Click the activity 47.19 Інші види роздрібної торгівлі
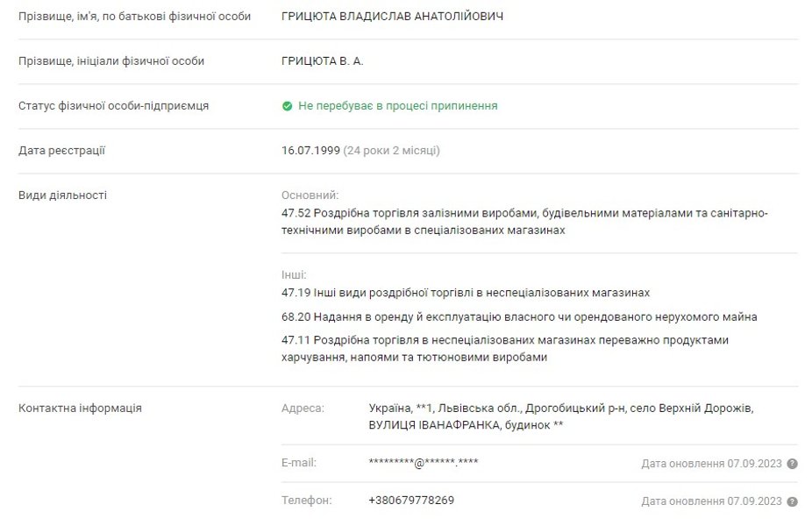This screenshot has width=812, height=526. (466, 292)
